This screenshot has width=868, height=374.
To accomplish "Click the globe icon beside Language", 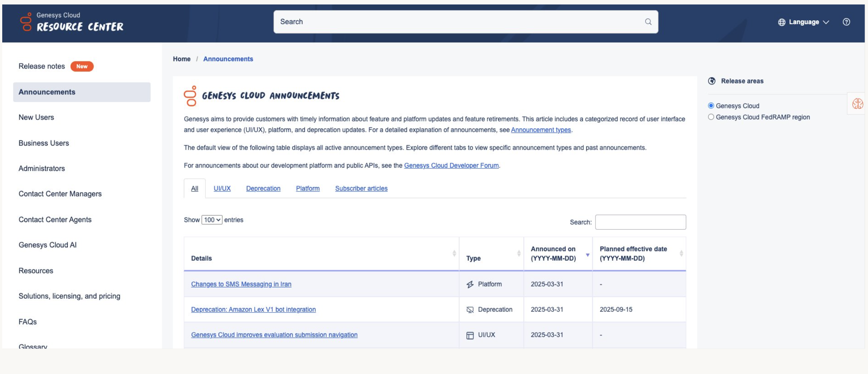I will (x=782, y=22).
